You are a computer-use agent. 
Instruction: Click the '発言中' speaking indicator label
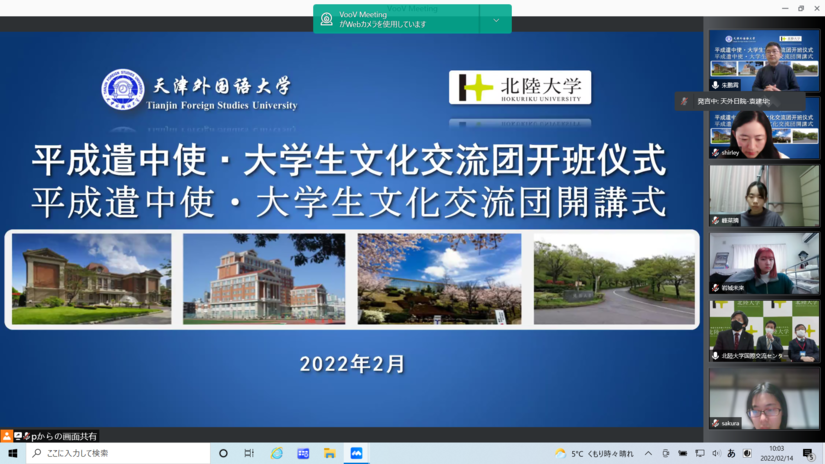click(733, 101)
